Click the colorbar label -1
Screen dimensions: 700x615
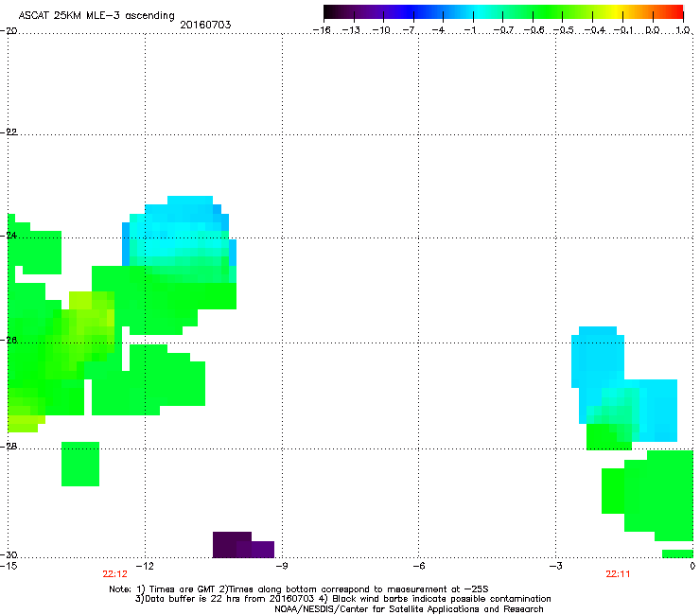pyautogui.click(x=470, y=30)
